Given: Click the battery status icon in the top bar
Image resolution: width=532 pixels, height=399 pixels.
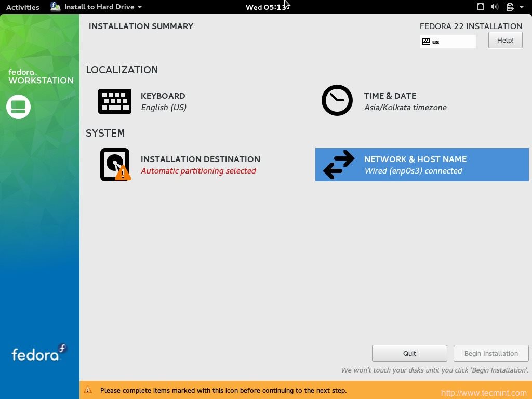Looking at the screenshot, I should pyautogui.click(x=510, y=7).
